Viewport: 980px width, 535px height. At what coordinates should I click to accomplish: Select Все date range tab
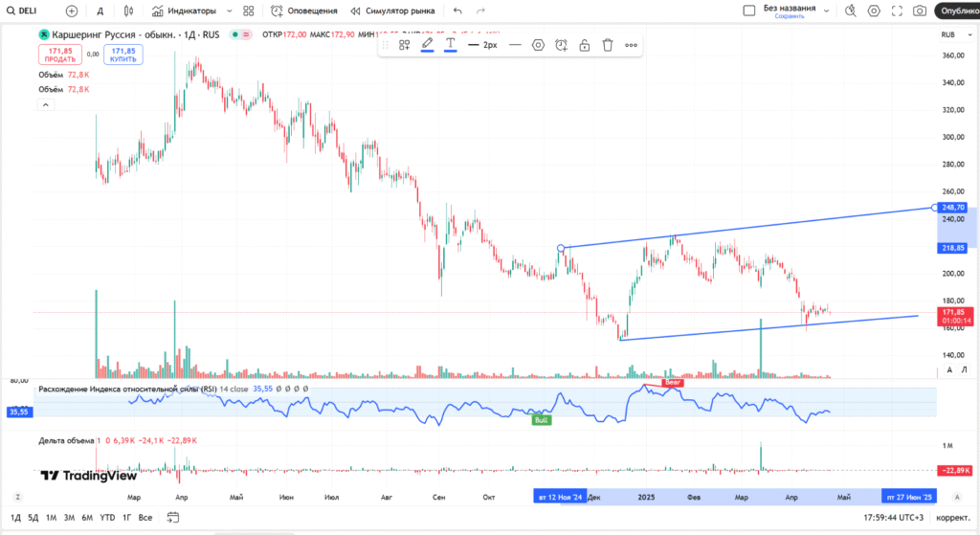[145, 518]
